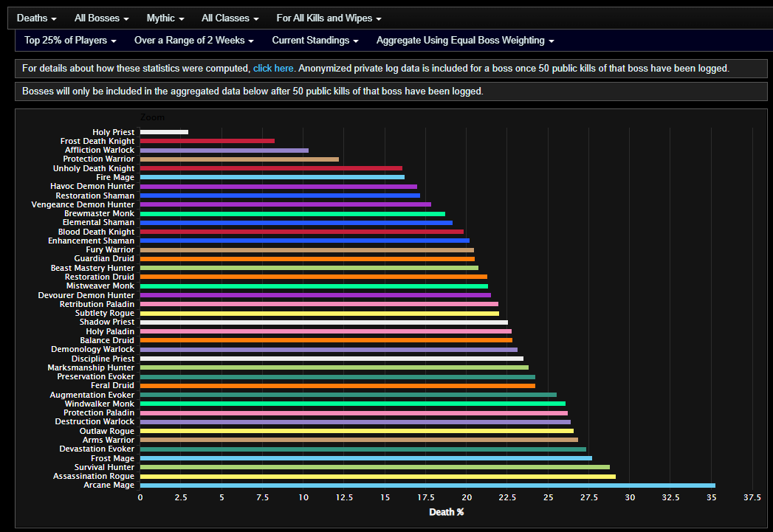Open the Deaths metric dropdown
This screenshot has width=773, height=532.
pyautogui.click(x=36, y=18)
